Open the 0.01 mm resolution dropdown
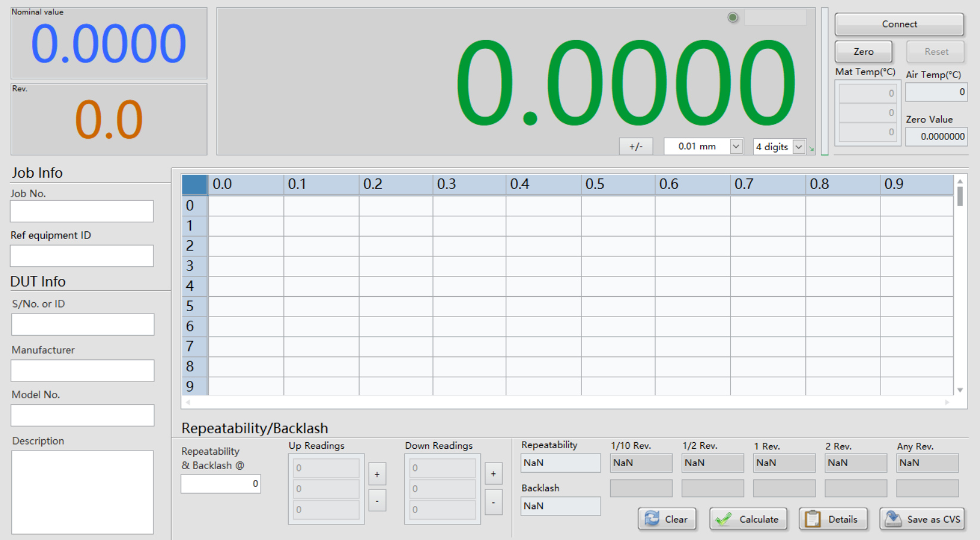 coord(736,147)
